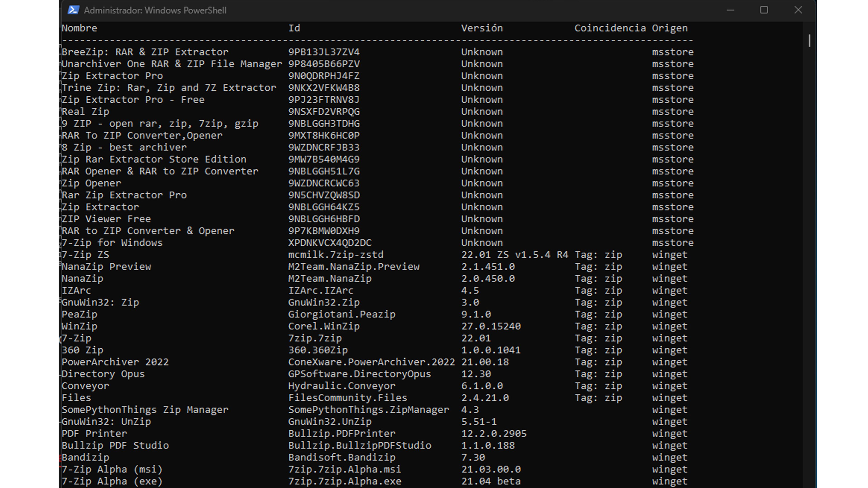This screenshot has width=868, height=488.
Task: Select '8 Zip - best archiver' entry
Action: pyautogui.click(x=124, y=148)
